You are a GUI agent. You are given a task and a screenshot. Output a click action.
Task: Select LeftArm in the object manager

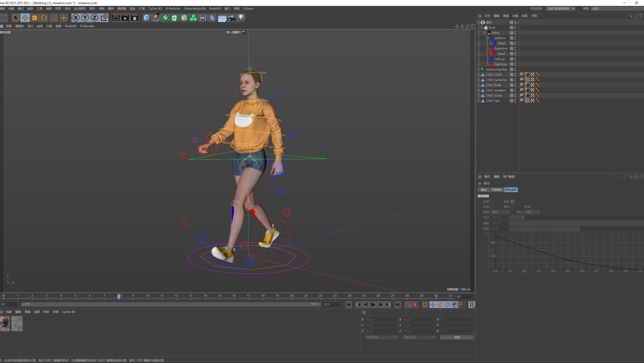(500, 38)
